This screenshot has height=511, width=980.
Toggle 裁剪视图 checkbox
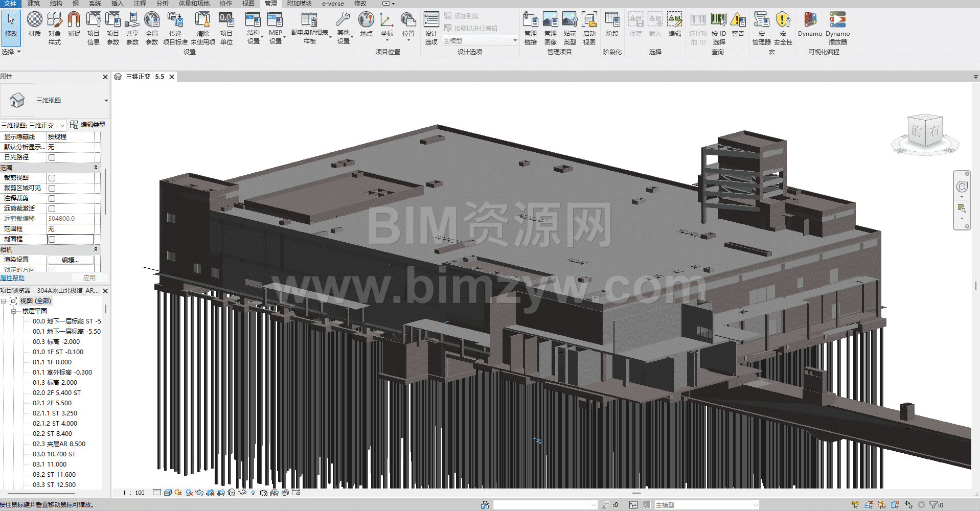[x=52, y=178]
